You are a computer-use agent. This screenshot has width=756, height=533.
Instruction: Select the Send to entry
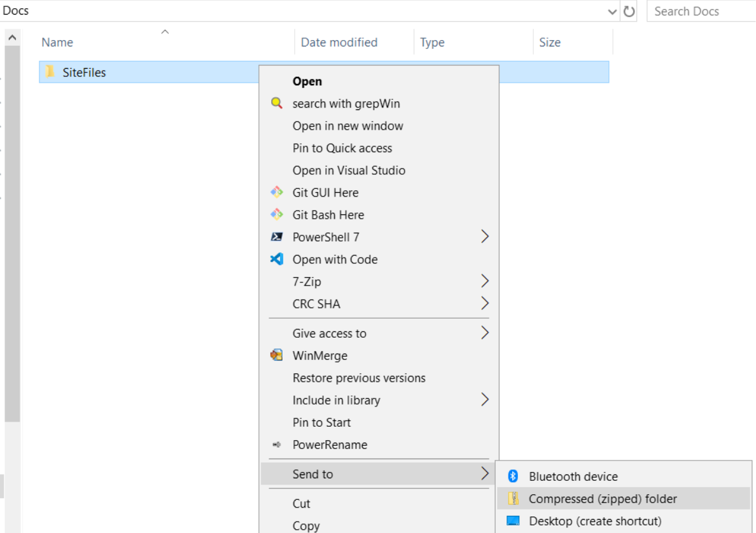pyautogui.click(x=379, y=474)
